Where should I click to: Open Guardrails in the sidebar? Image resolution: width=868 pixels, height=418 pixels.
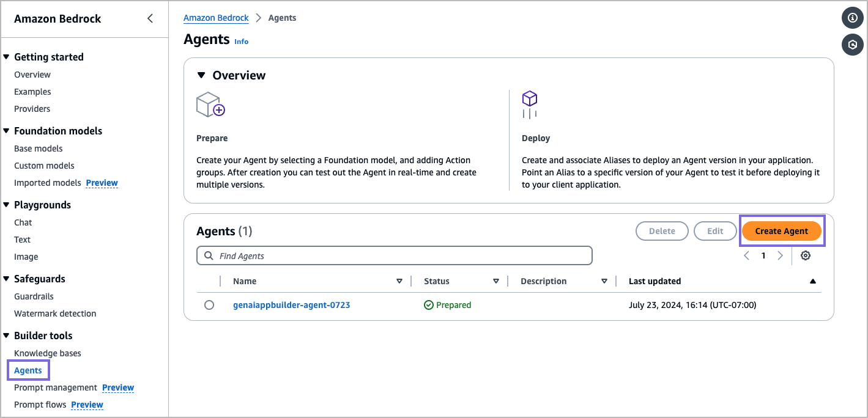(34, 296)
